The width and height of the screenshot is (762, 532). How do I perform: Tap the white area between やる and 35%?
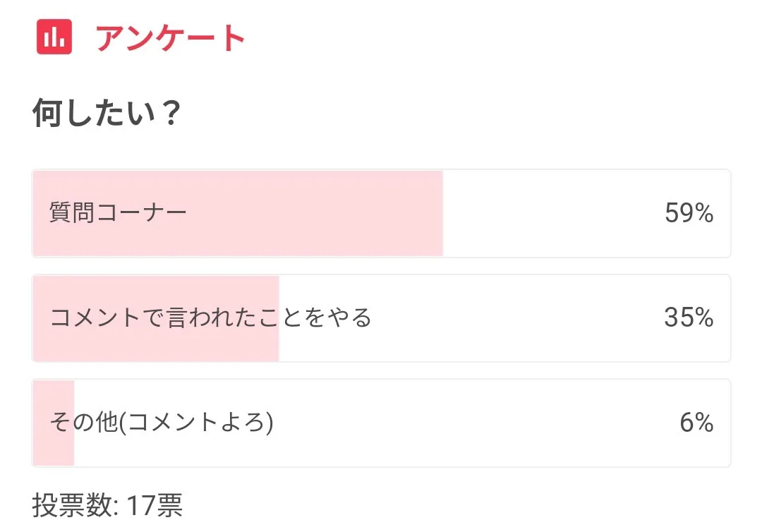click(515, 318)
